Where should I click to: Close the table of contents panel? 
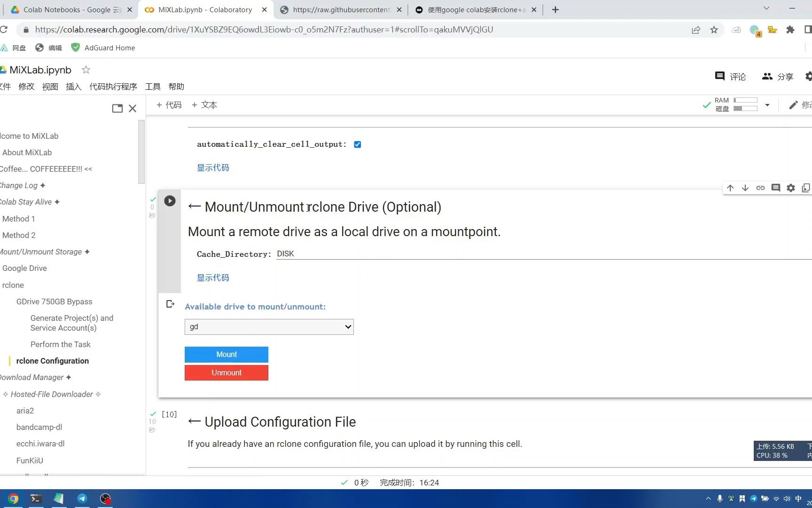point(133,109)
